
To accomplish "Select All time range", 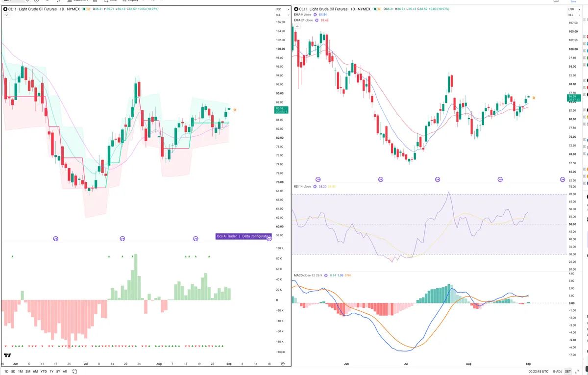I will 65,372.
